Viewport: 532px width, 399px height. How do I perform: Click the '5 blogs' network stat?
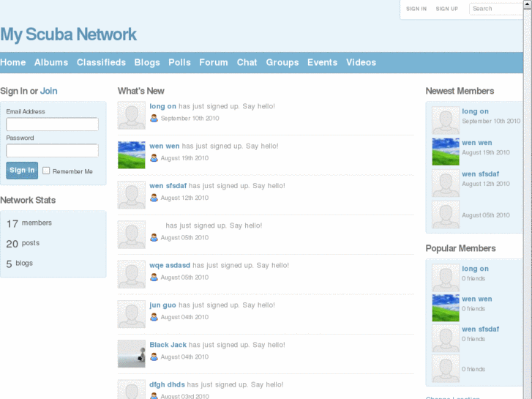coord(20,264)
